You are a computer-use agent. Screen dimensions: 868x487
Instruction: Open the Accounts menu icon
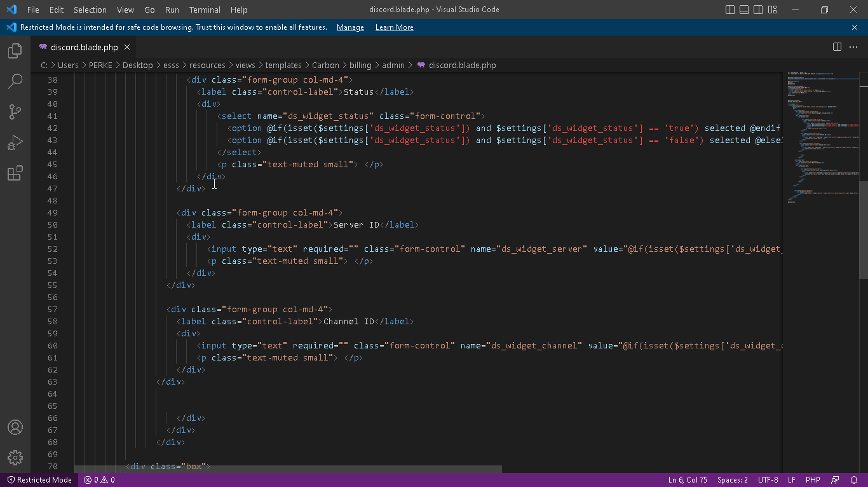(x=15, y=427)
